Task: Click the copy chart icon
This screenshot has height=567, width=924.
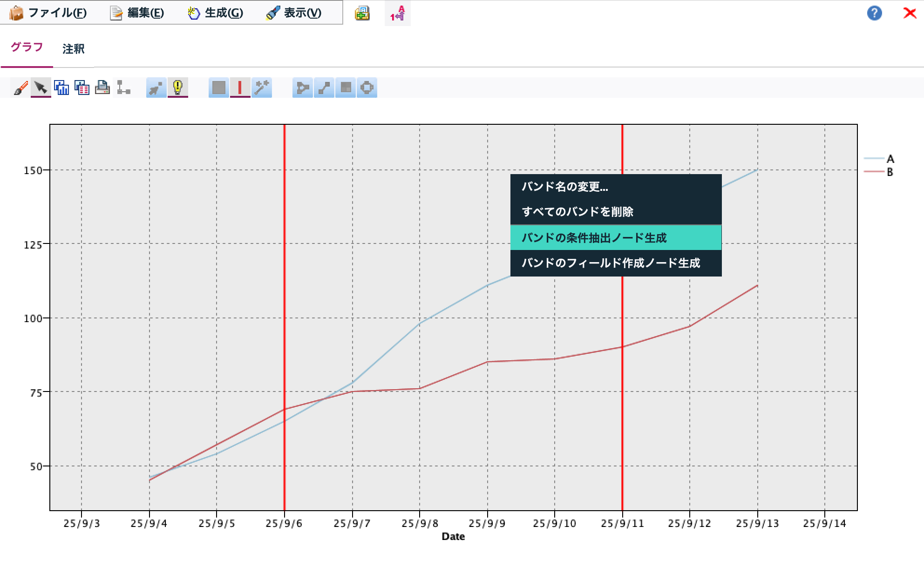Action: [61, 88]
